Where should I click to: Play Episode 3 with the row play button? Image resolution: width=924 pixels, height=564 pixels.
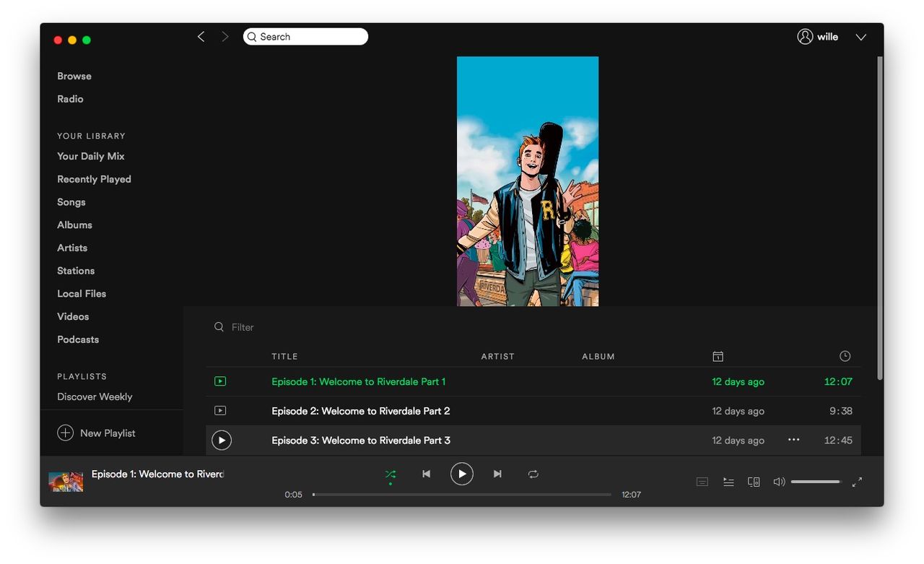(222, 440)
